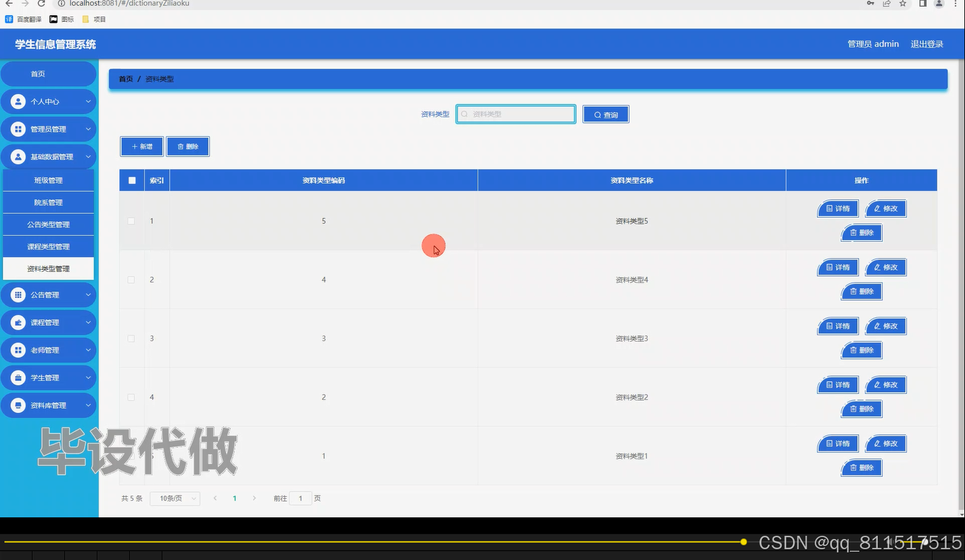Click 修改 for 资料类型2 row
The height and width of the screenshot is (560, 965).
885,385
